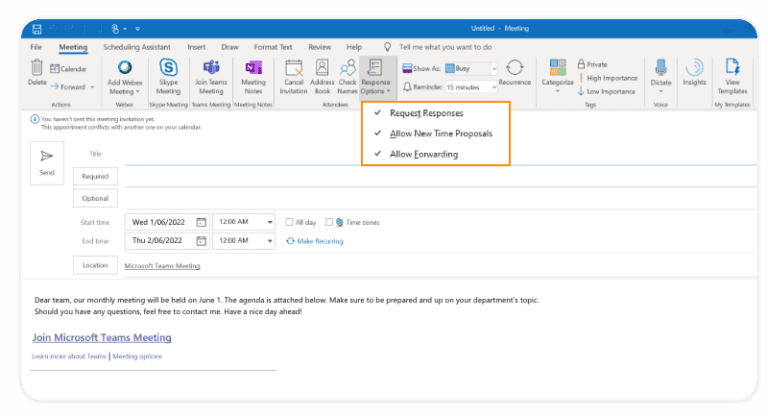The width and height of the screenshot is (768, 416).
Task: Open Meeting Notes OneNote icon
Action: 253,67
